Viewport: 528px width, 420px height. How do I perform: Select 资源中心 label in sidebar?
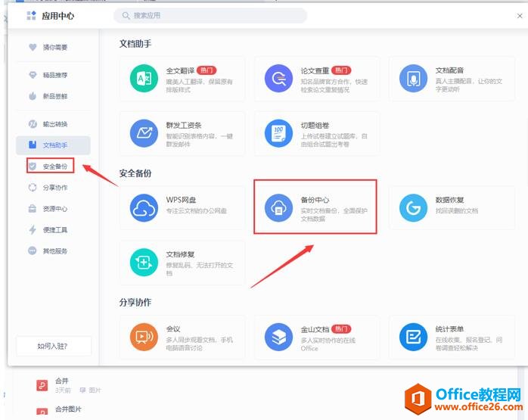(55, 209)
